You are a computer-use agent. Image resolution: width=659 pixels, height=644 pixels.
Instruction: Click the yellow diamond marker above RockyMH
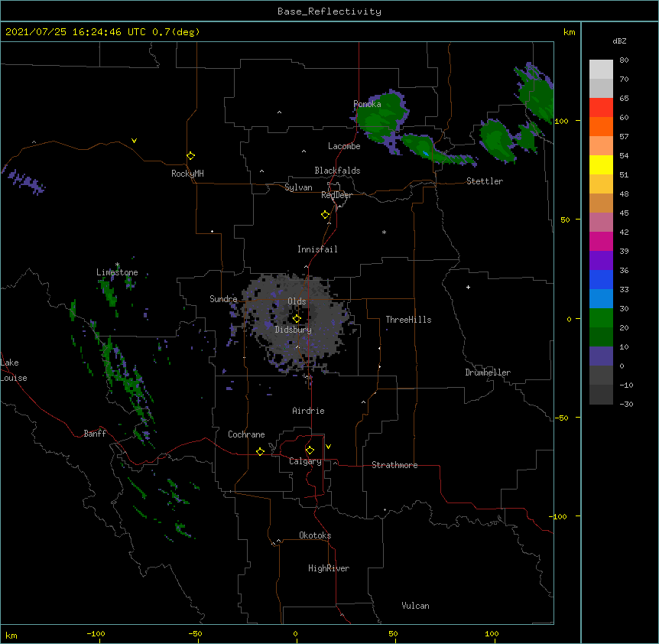(191, 155)
